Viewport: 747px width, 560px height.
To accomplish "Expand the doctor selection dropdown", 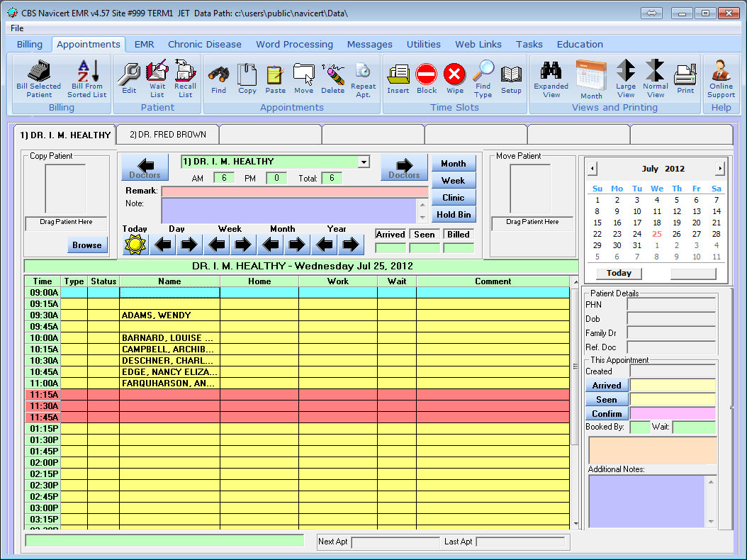I will (364, 162).
